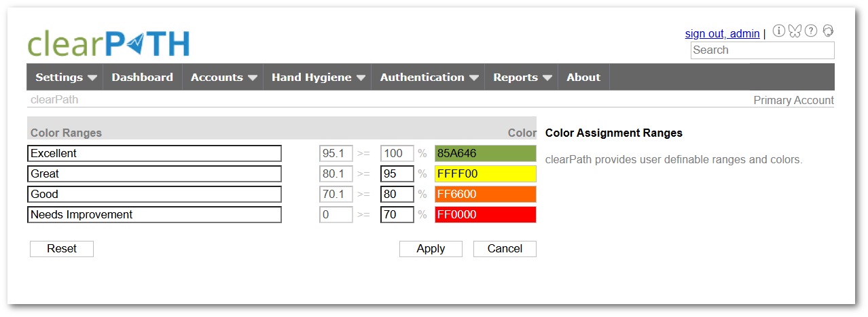
Task: Click the clearPATH logo
Action: pos(109,44)
